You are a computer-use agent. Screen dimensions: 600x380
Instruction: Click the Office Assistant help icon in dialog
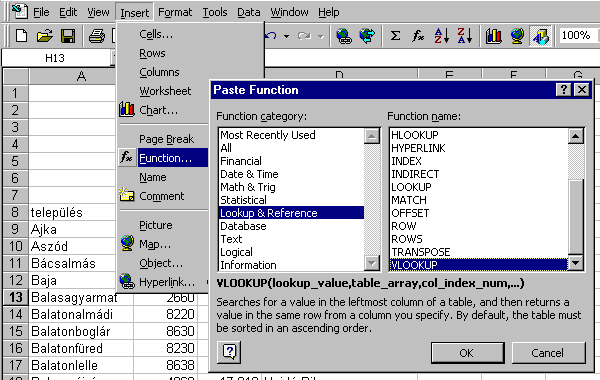click(229, 352)
